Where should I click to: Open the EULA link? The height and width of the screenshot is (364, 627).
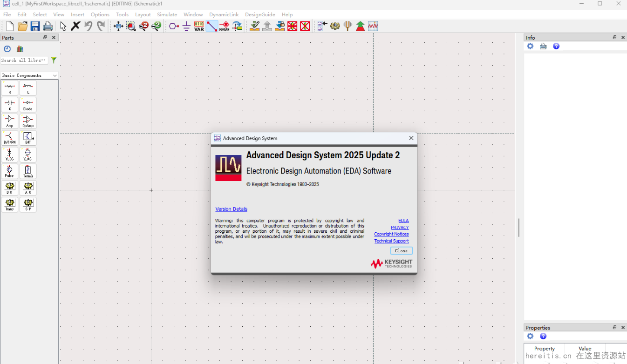coord(403,221)
